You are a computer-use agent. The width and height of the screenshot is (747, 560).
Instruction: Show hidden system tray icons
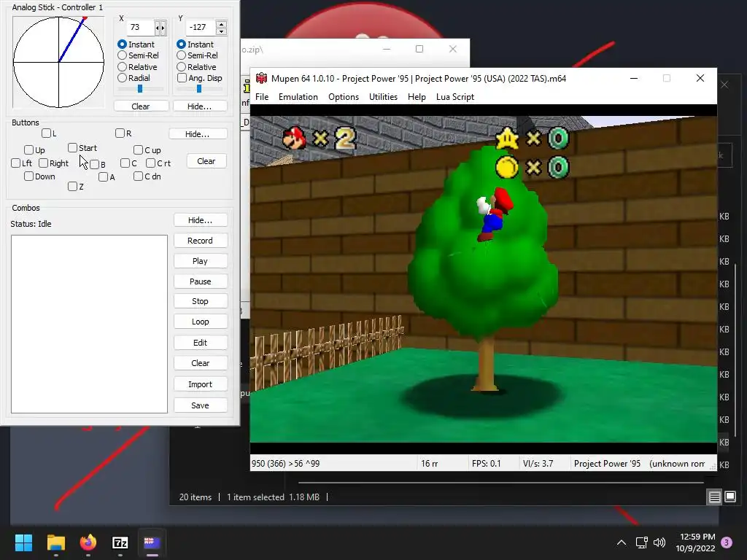[622, 542]
